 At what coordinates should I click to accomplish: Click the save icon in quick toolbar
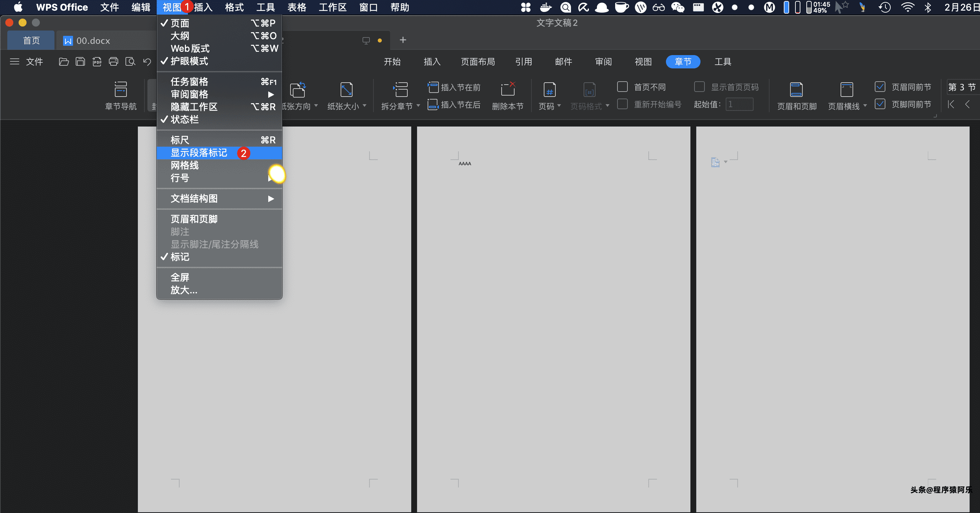point(80,62)
